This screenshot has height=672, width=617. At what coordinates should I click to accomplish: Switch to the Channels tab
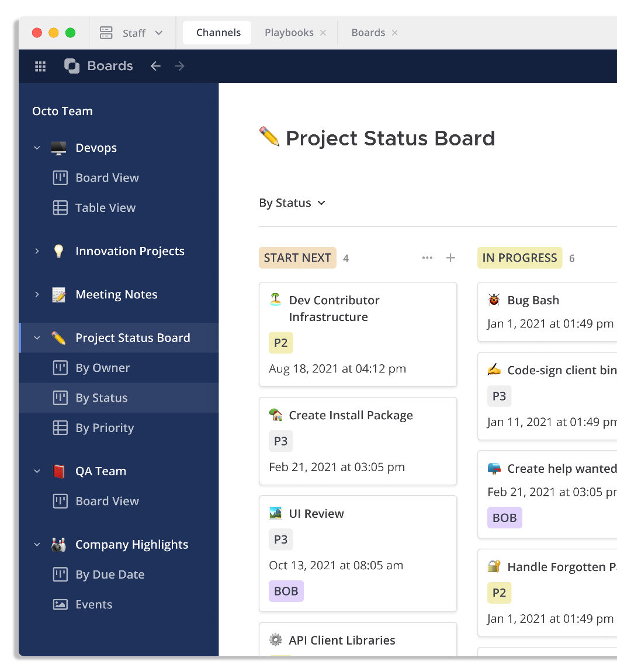218,33
